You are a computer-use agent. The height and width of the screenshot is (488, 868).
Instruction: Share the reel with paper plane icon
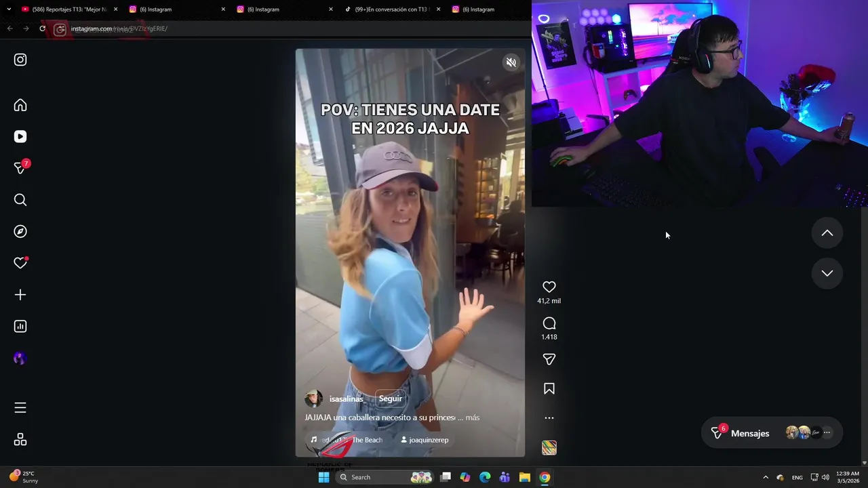[x=549, y=359]
